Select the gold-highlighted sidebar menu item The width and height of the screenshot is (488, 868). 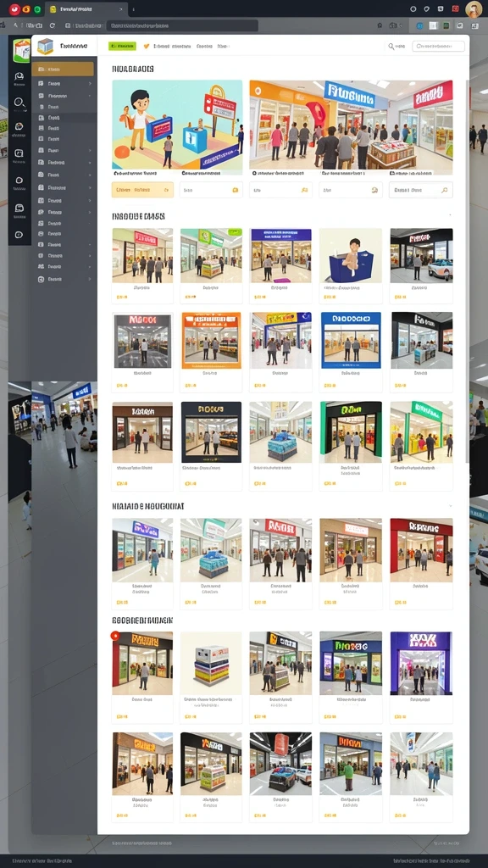[63, 70]
